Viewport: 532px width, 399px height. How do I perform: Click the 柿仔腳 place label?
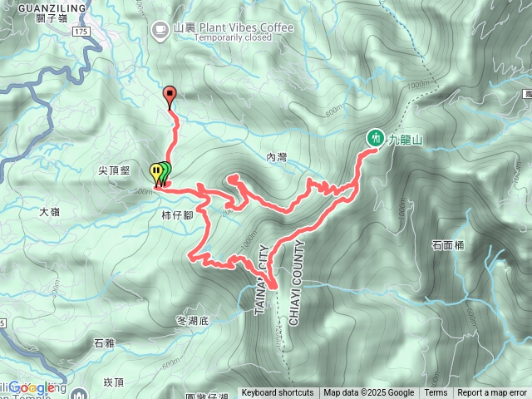(177, 215)
